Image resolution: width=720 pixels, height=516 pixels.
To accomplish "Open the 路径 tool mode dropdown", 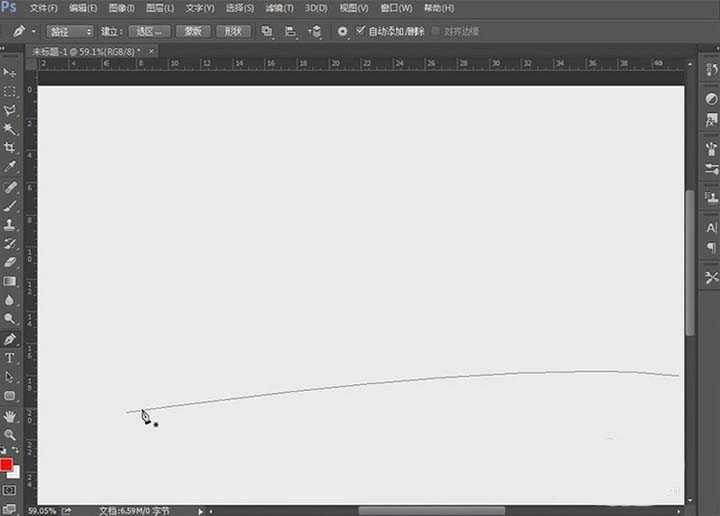I will click(x=70, y=32).
